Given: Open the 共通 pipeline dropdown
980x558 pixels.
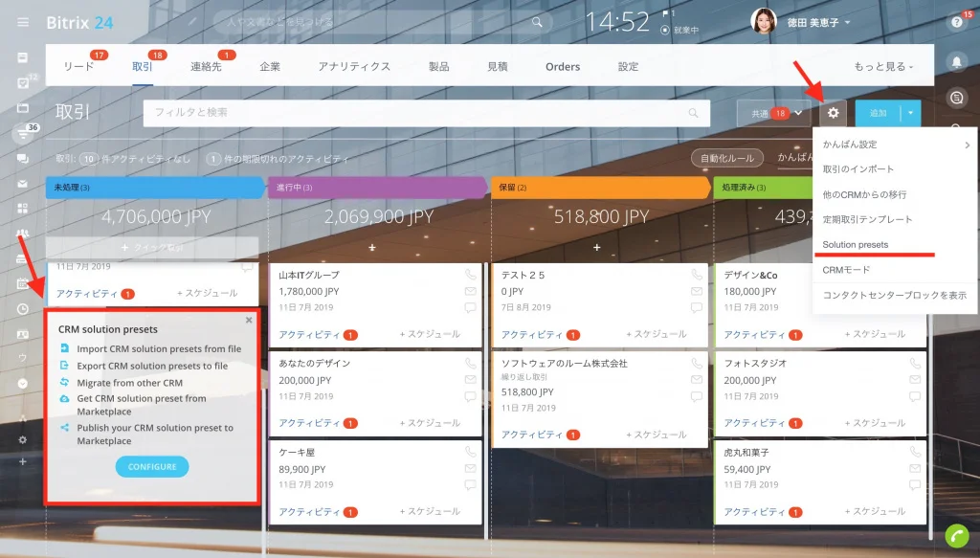Looking at the screenshot, I should pos(773,113).
